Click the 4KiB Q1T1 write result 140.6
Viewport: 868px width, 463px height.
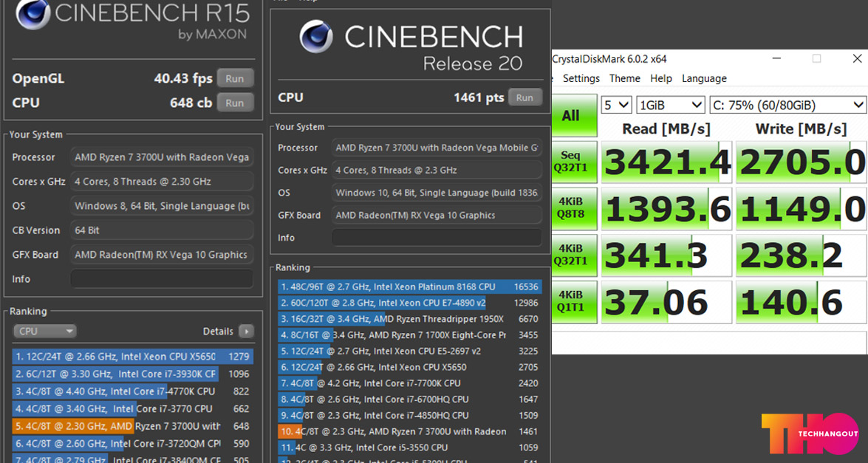[801, 301]
